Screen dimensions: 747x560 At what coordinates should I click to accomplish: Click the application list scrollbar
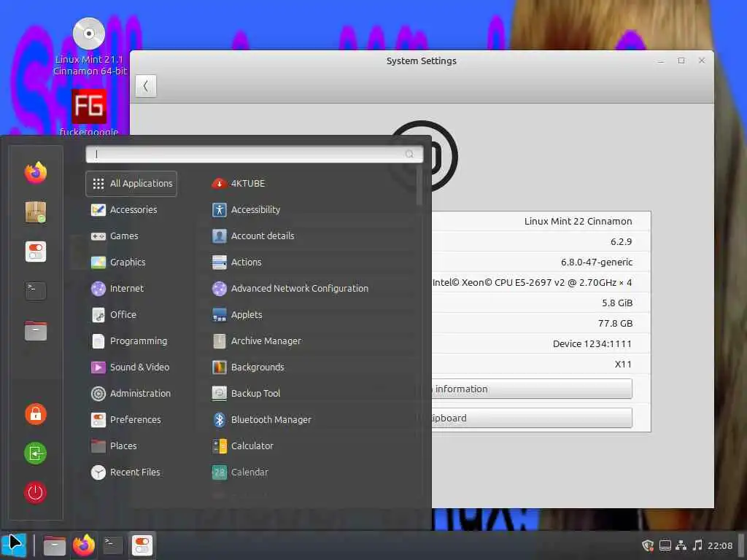pyautogui.click(x=419, y=187)
